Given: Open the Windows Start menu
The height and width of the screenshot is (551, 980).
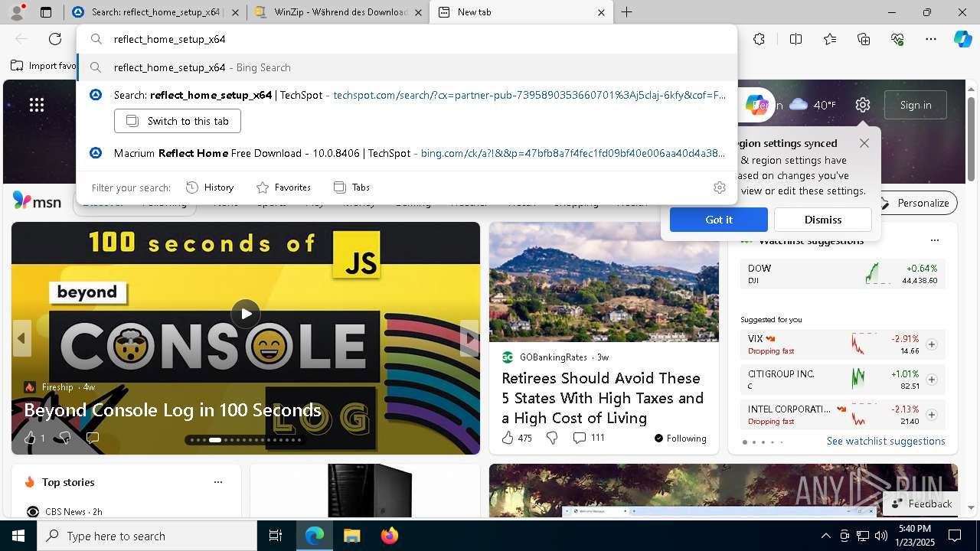Looking at the screenshot, I should point(18,536).
